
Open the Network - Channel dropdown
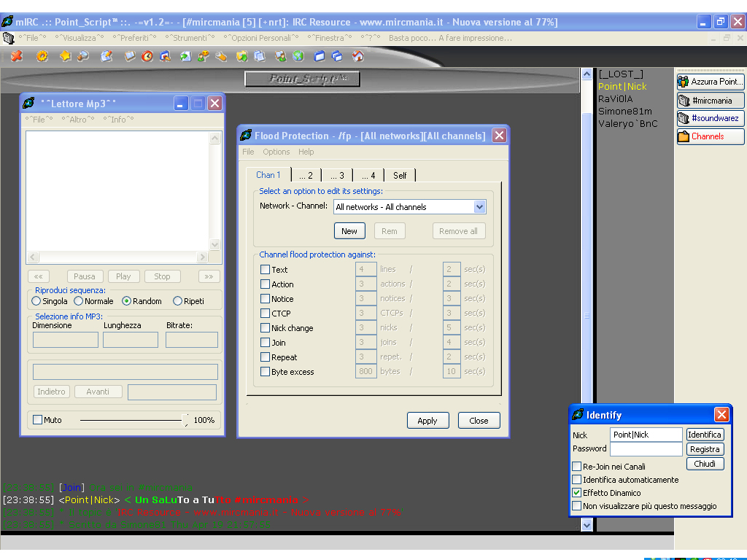click(x=479, y=207)
